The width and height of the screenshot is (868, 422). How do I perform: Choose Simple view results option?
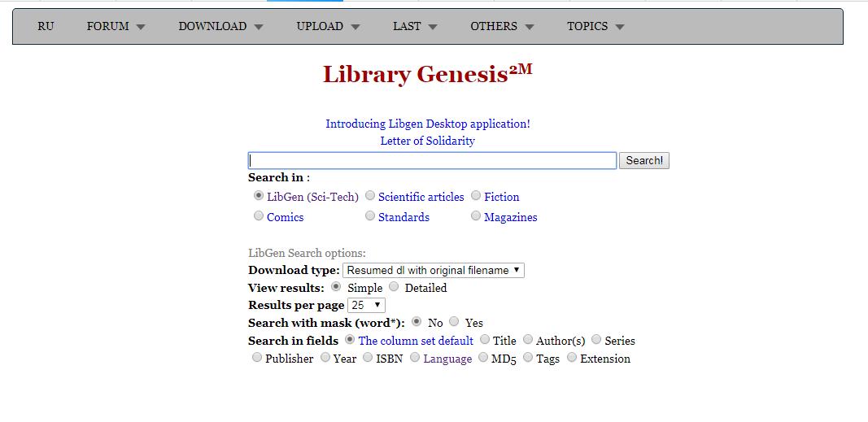tap(335, 286)
